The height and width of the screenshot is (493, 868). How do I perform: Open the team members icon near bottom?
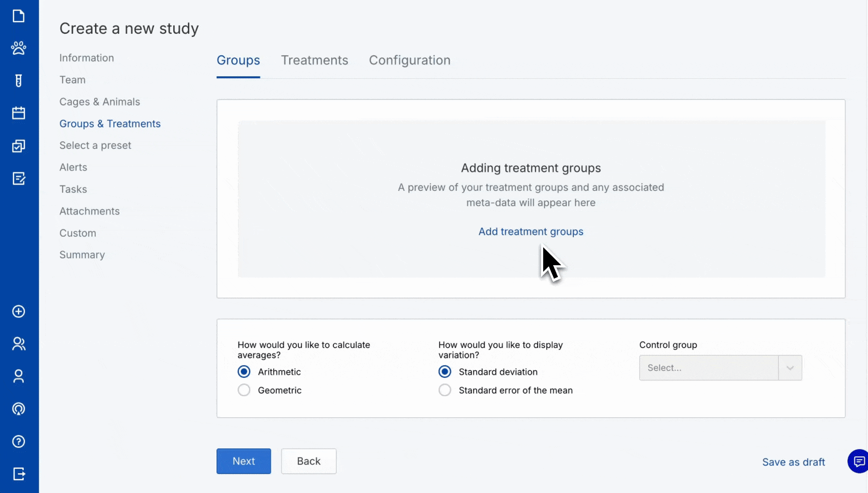click(18, 343)
